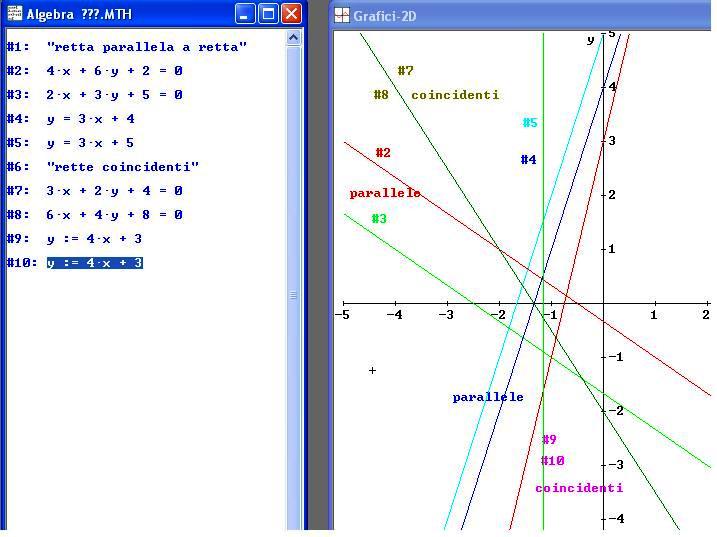Click the -3 tick label on x axis
Screen dimensions: 717x537
pos(446,315)
